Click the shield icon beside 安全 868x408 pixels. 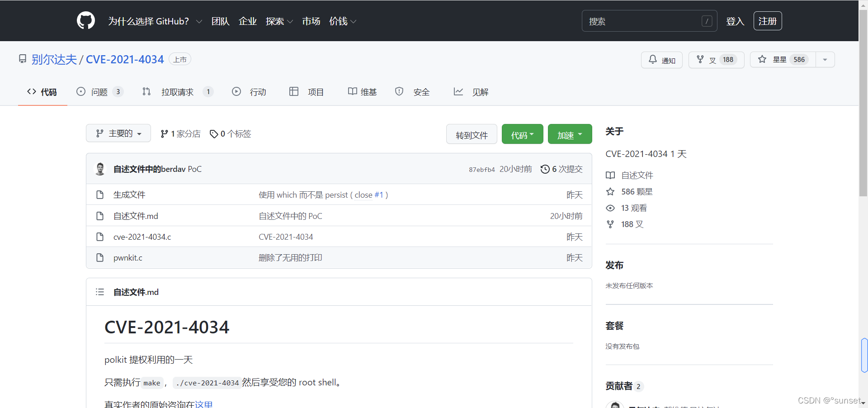point(399,92)
